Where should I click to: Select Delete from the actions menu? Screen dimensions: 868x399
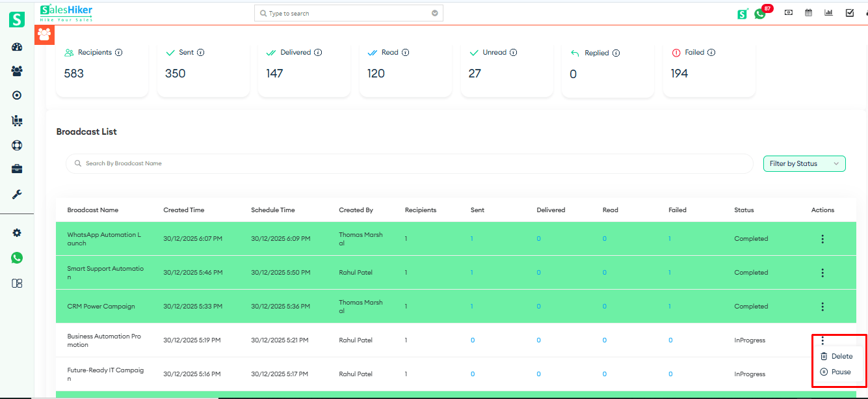click(841, 356)
